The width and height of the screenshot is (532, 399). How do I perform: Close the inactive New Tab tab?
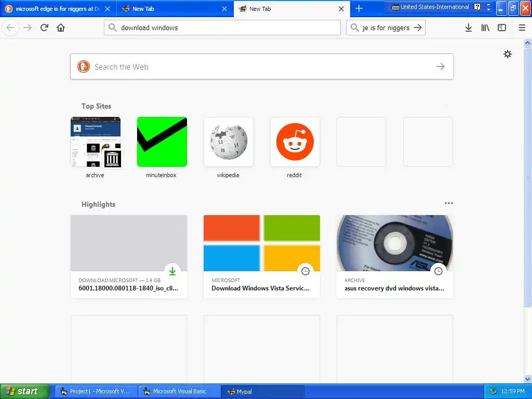click(x=224, y=9)
